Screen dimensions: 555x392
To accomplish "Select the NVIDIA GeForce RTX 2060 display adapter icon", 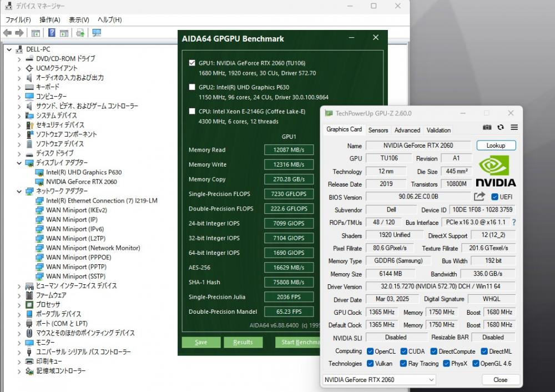I will point(39,182).
